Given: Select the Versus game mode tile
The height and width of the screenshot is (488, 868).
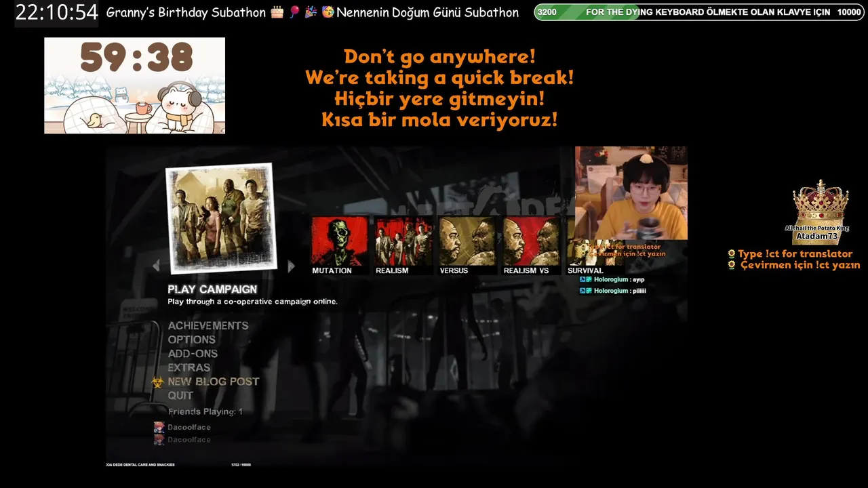Looking at the screenshot, I should [x=467, y=245].
